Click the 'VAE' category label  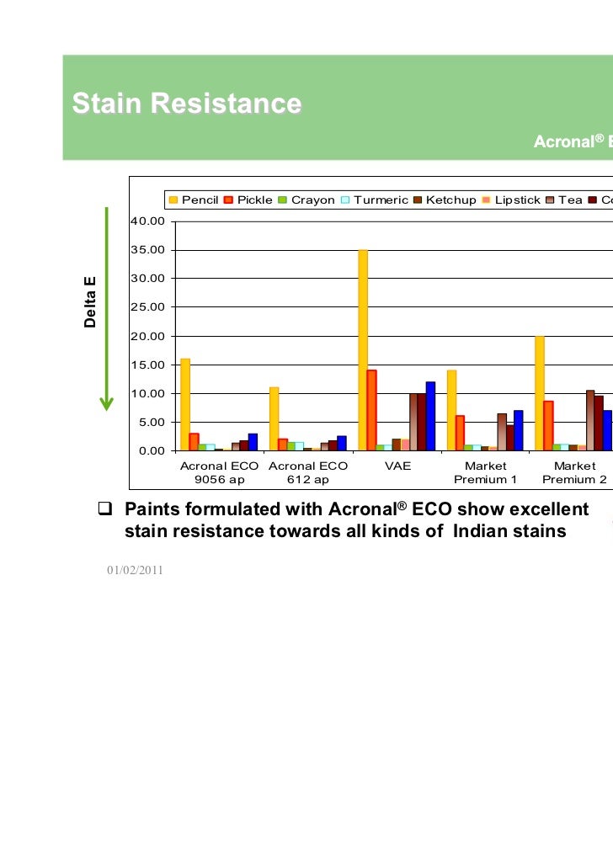pyautogui.click(x=397, y=466)
